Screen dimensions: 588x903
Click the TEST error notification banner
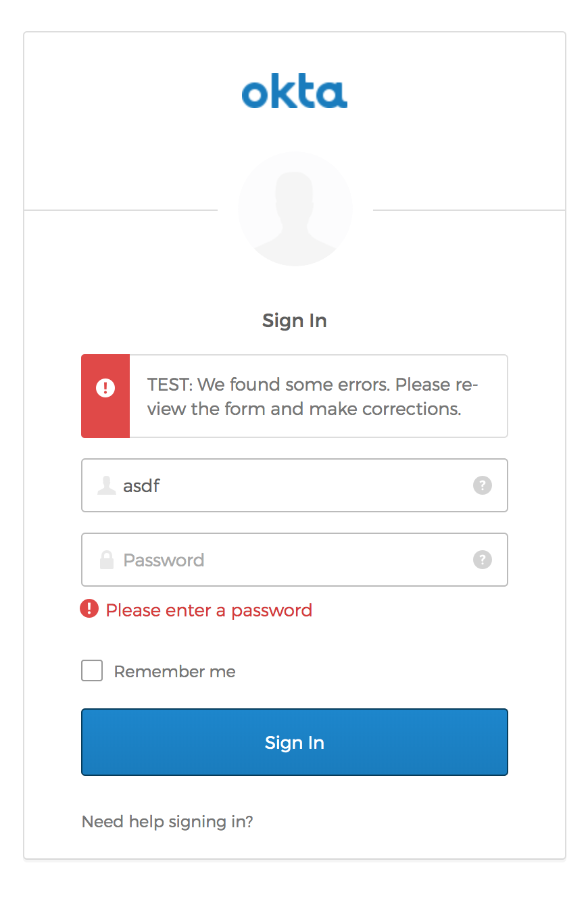point(294,396)
